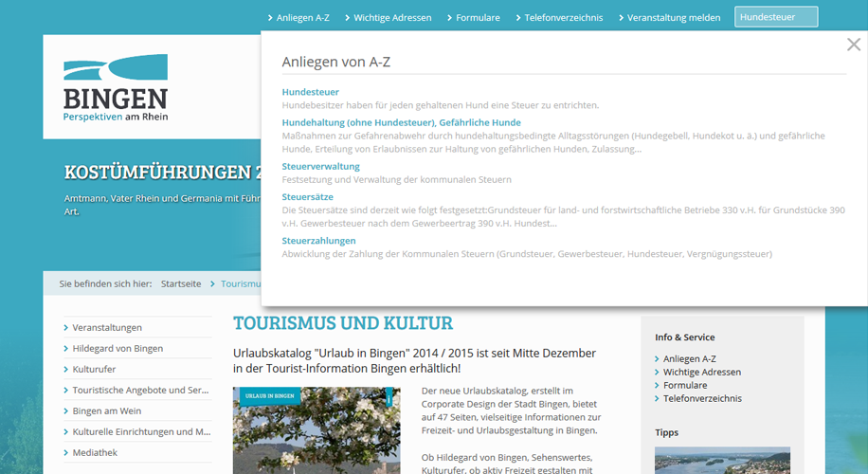Viewport: 868px width, 474px height.
Task: Open Kulturufer in left sidebar
Action: click(x=94, y=369)
